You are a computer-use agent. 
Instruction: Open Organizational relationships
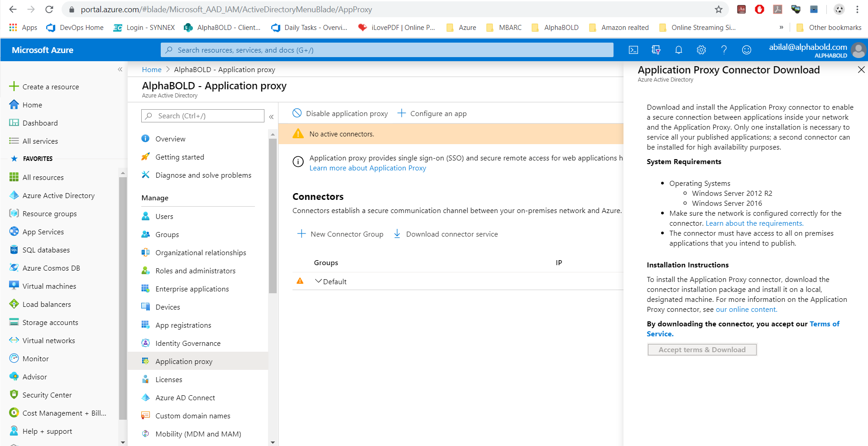click(x=201, y=252)
